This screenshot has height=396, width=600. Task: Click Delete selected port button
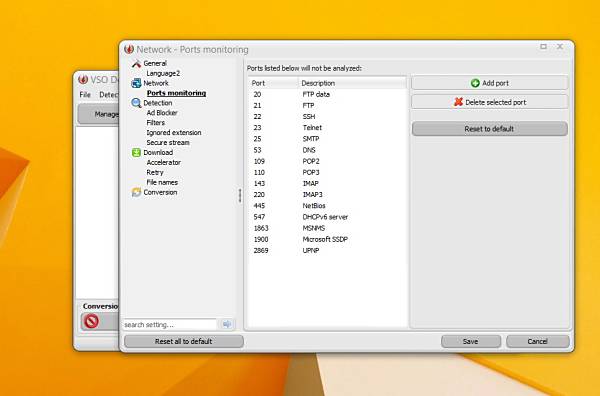coord(489,102)
